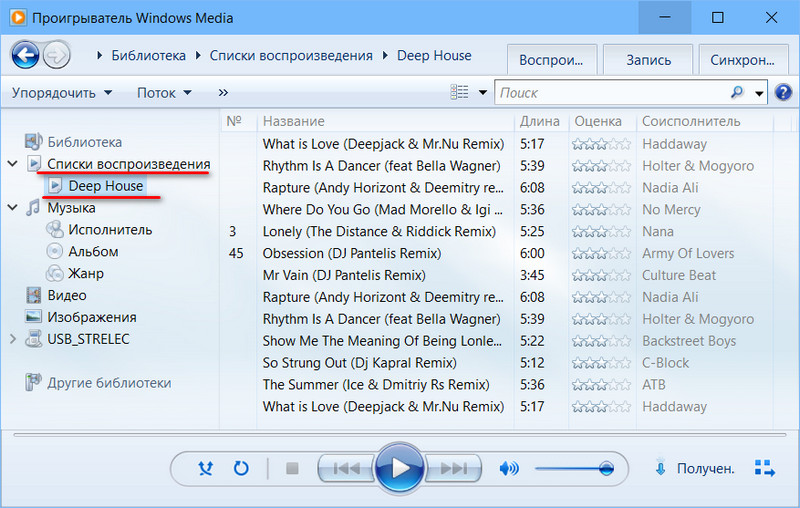Select track Obsession (DJ Pantelis Remix)

[352, 253]
